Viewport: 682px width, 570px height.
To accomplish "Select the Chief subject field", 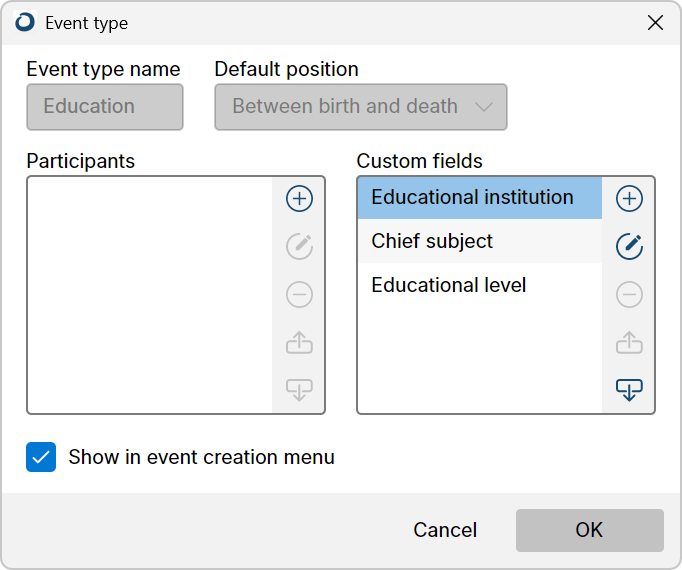I will coord(480,241).
